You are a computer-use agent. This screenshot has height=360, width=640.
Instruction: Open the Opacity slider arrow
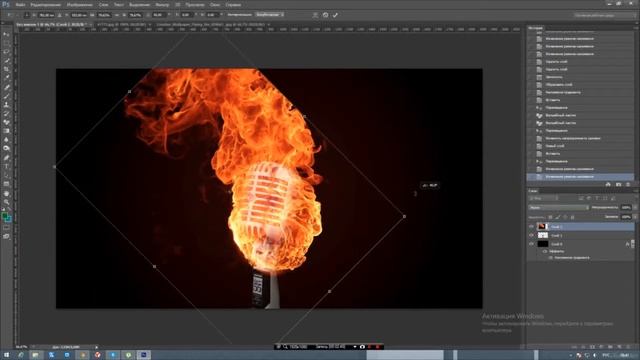(635, 208)
